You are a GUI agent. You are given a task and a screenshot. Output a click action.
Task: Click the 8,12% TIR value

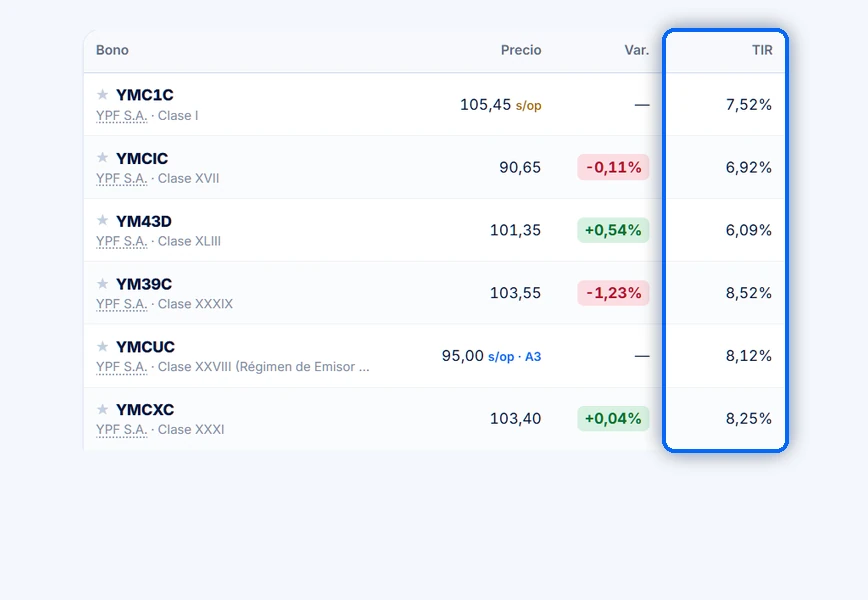[x=748, y=356]
